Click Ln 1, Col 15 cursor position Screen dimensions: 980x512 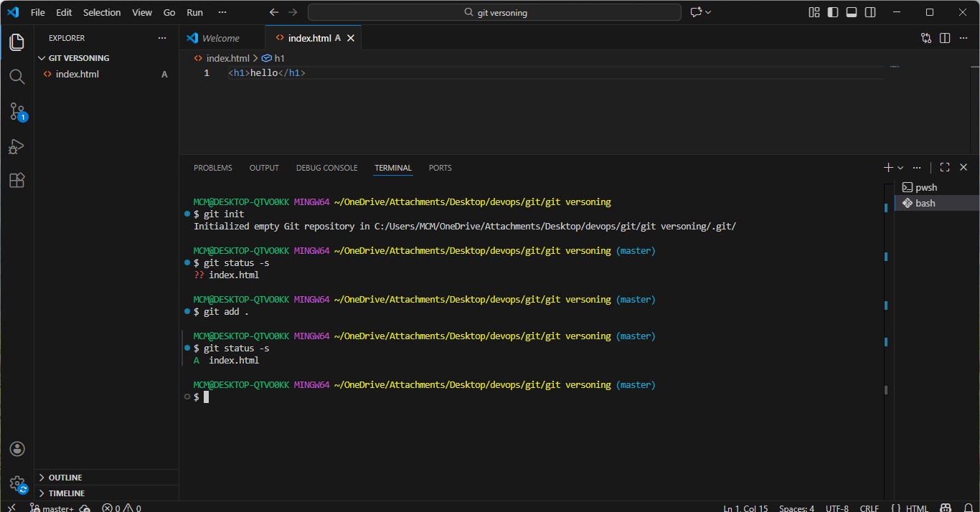[x=745, y=508]
